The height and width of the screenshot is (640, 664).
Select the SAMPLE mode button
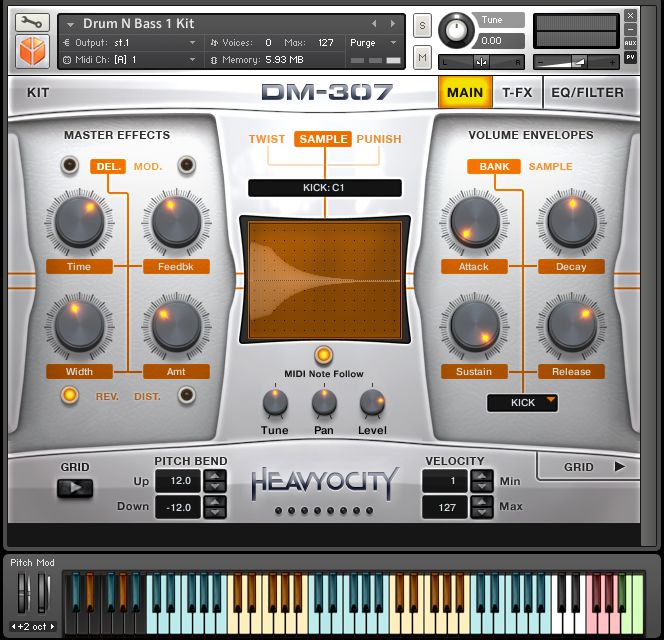click(x=323, y=139)
